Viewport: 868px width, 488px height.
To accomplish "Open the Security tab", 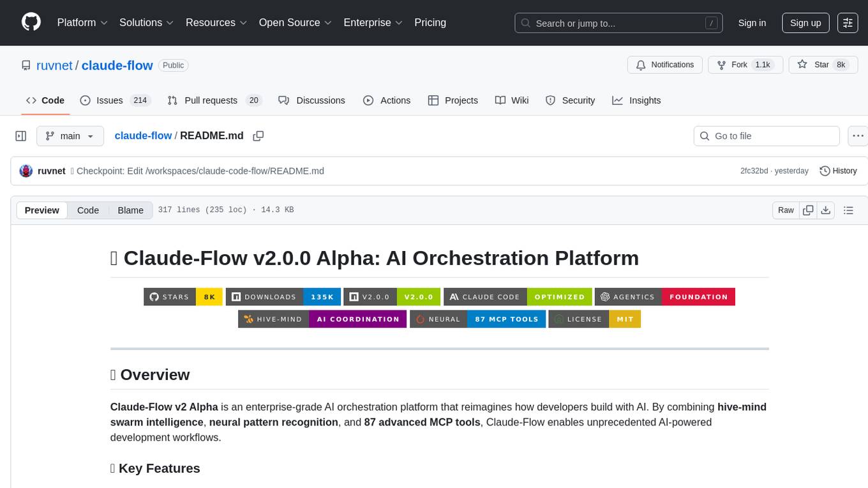I will 571,100.
